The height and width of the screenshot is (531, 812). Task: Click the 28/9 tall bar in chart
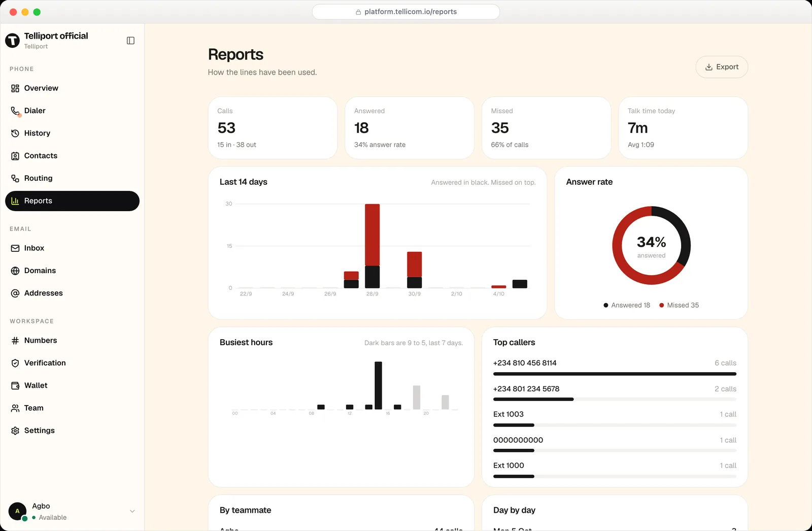point(372,246)
